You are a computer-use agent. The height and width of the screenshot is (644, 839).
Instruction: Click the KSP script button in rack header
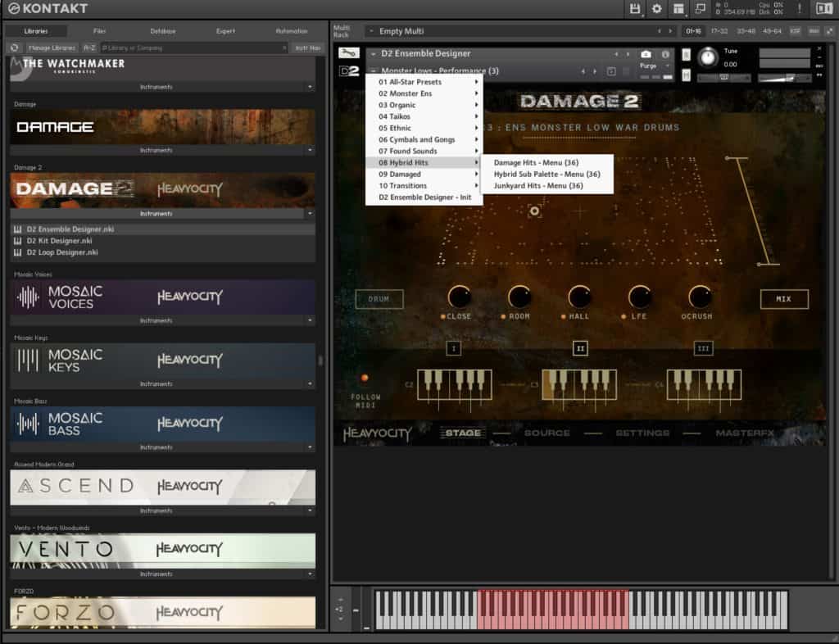tap(795, 31)
